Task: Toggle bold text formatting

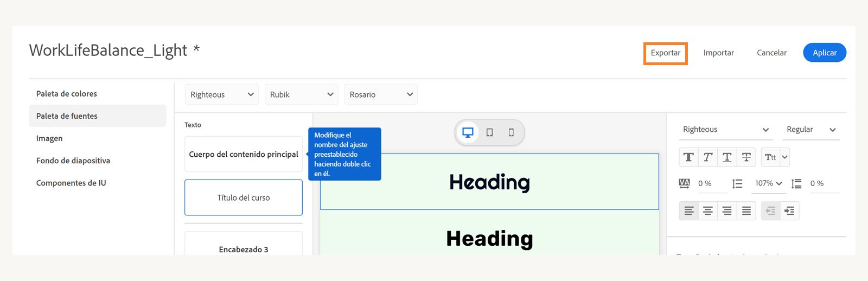Action: [688, 157]
